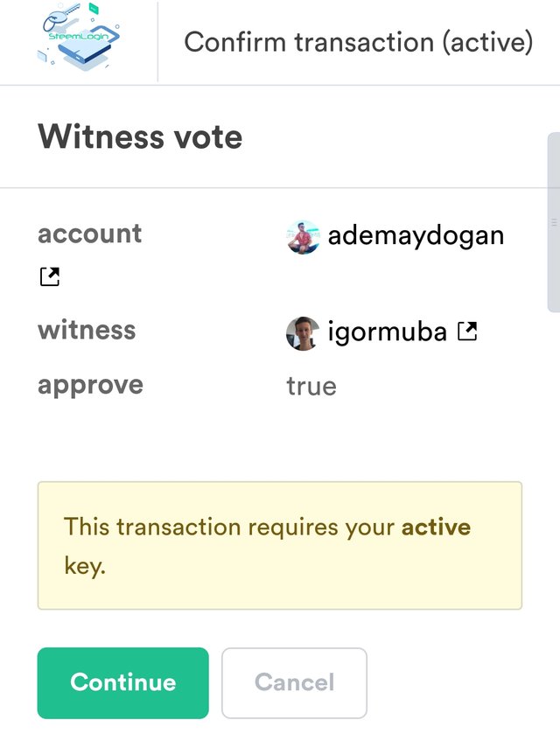The height and width of the screenshot is (755, 560).
Task: Click the Confirm transaction (active) title
Action: (359, 42)
